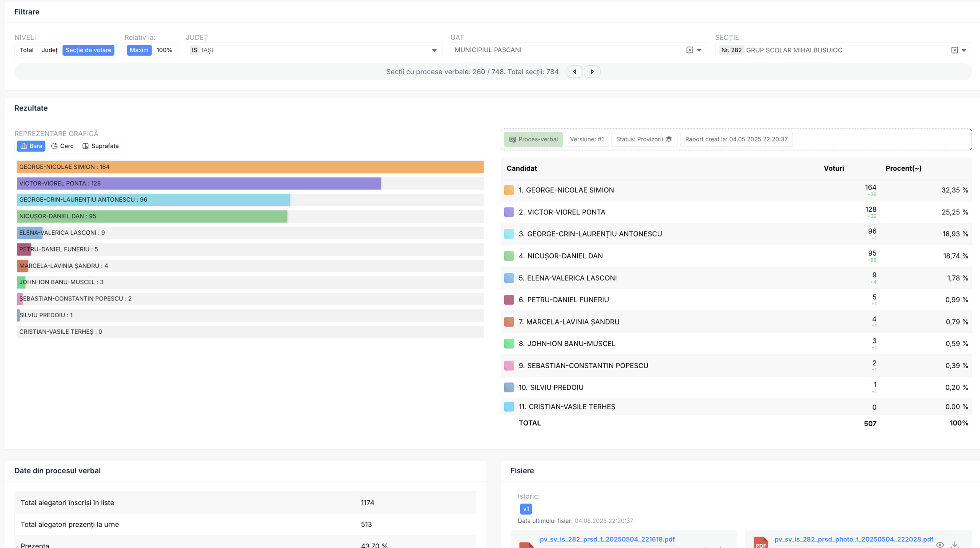The width and height of the screenshot is (980, 548).
Task: Go to previous section arrow
Action: [x=574, y=72]
